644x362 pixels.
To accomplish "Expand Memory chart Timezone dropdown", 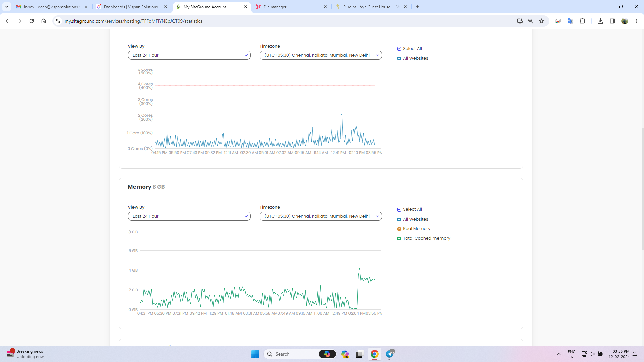I will click(x=321, y=216).
